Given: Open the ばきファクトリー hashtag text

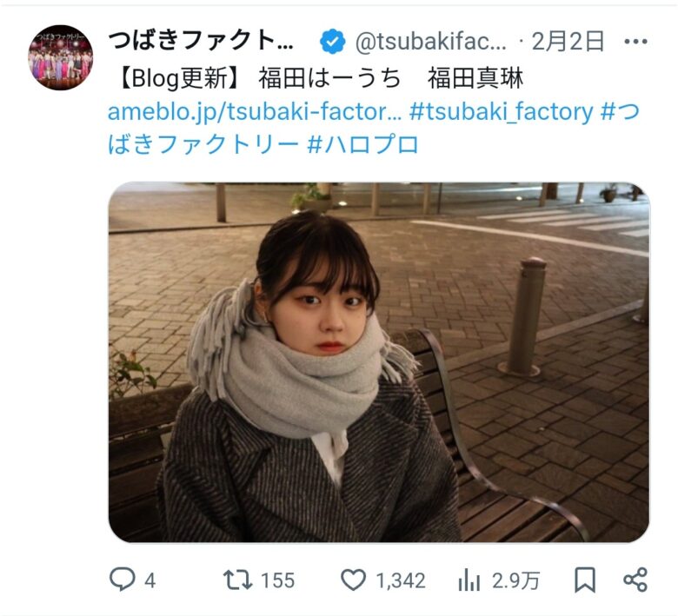Looking at the screenshot, I should [x=203, y=144].
